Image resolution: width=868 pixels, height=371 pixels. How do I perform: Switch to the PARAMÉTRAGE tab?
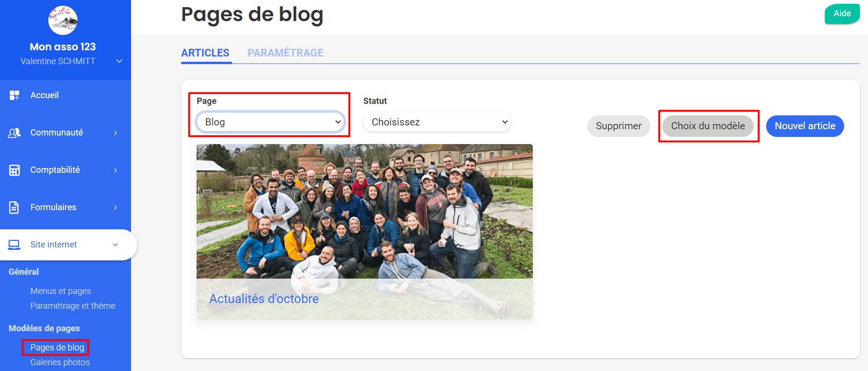285,53
